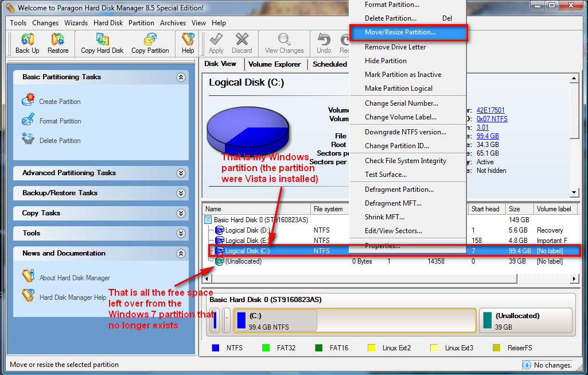Image resolution: width=588 pixels, height=375 pixels.
Task: Open the Disk View tab
Action: click(x=220, y=64)
